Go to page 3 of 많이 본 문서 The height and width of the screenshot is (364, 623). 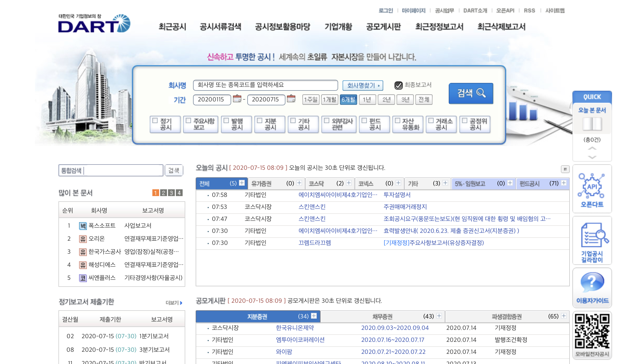(171, 193)
